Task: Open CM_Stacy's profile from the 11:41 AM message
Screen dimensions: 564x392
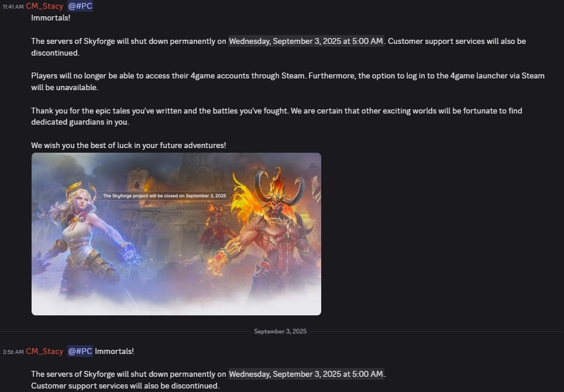Action: [44, 6]
